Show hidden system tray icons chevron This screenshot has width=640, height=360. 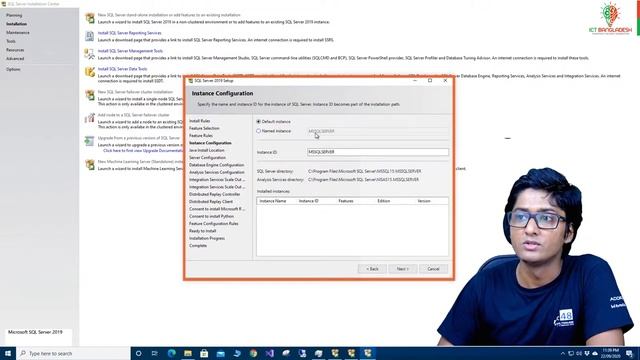point(563,353)
